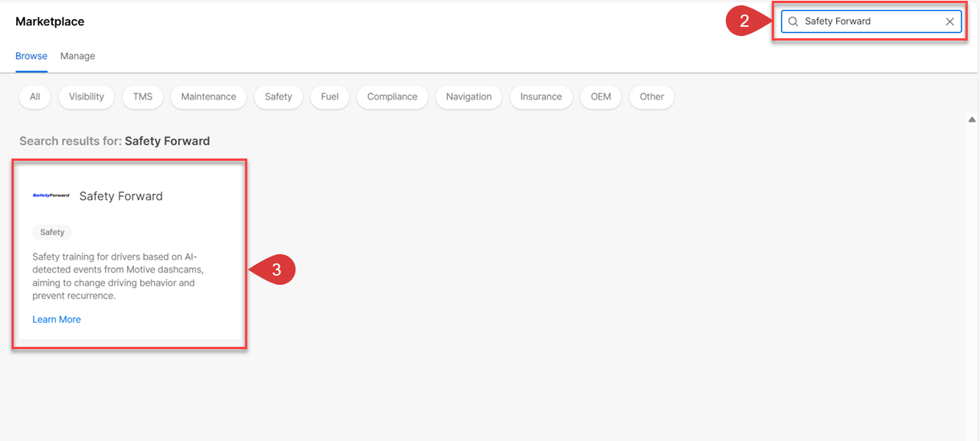980x441 pixels.
Task: Filter by Visibility category
Action: coord(87,96)
